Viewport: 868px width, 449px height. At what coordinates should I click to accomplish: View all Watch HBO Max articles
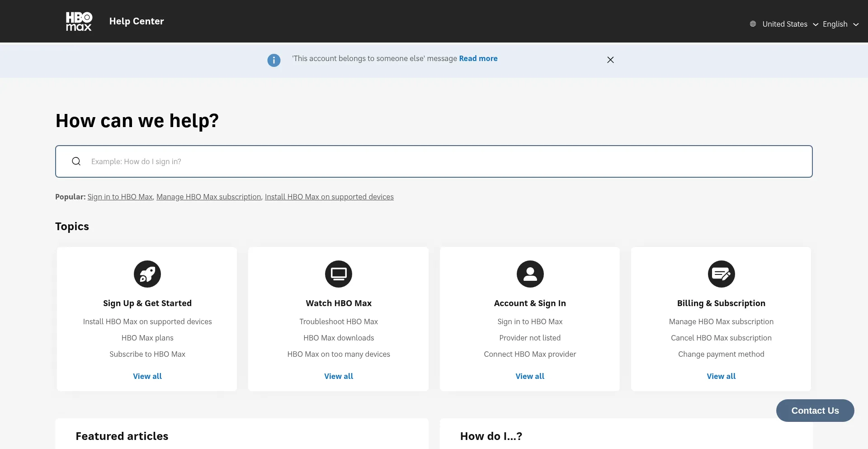pos(339,376)
